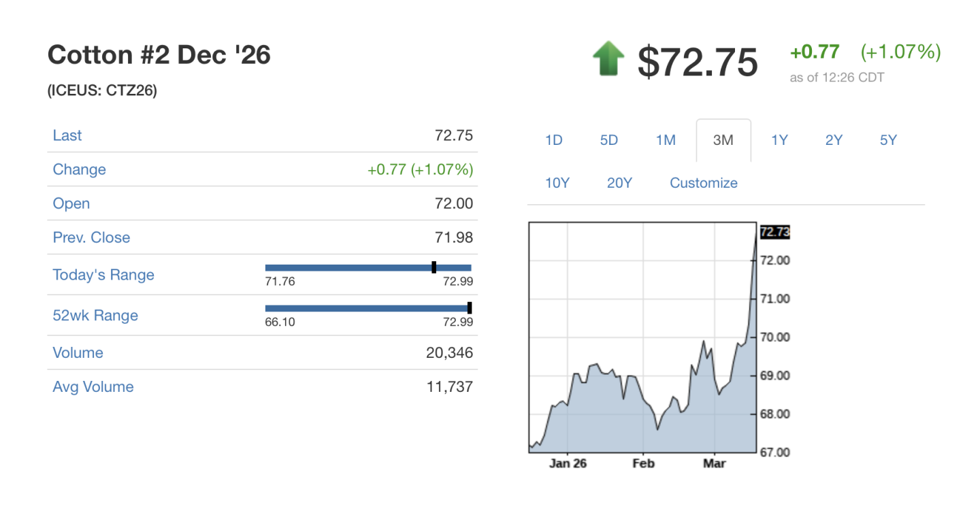980x517 pixels.
Task: Switch chart to 1Y range
Action: click(x=779, y=140)
